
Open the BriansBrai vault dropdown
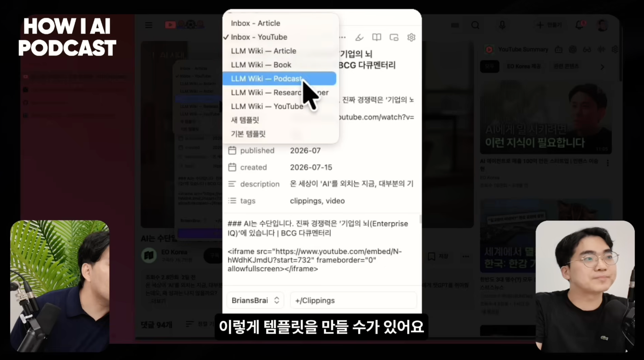(x=255, y=301)
